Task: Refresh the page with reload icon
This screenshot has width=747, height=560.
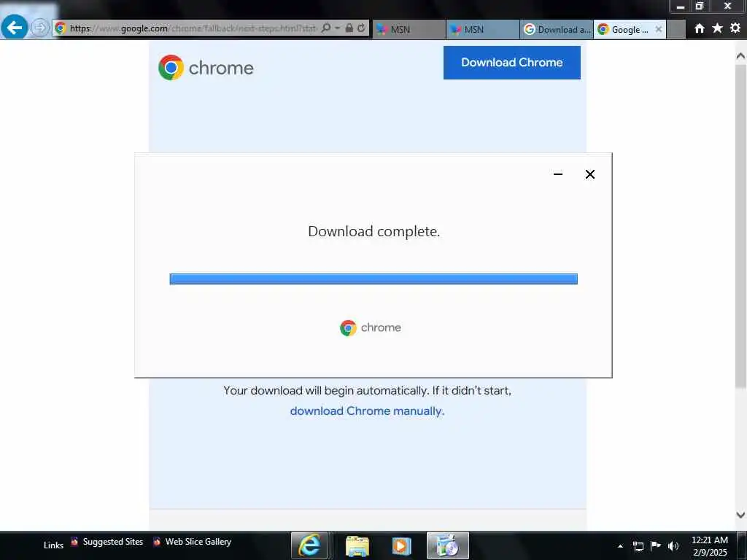Action: pos(361,28)
